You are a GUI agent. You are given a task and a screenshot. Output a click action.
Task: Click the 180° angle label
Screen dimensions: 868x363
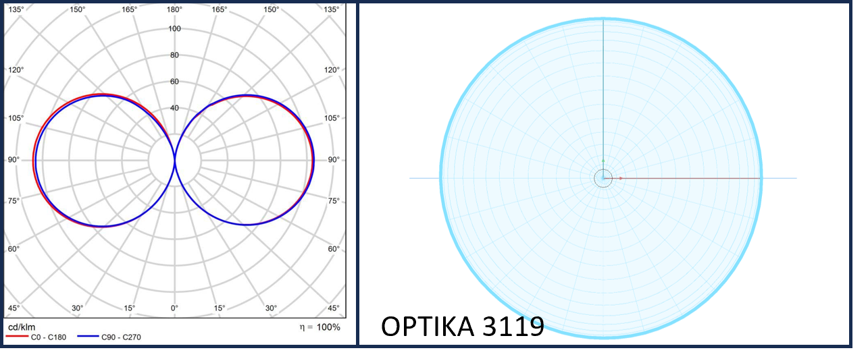[x=174, y=9]
